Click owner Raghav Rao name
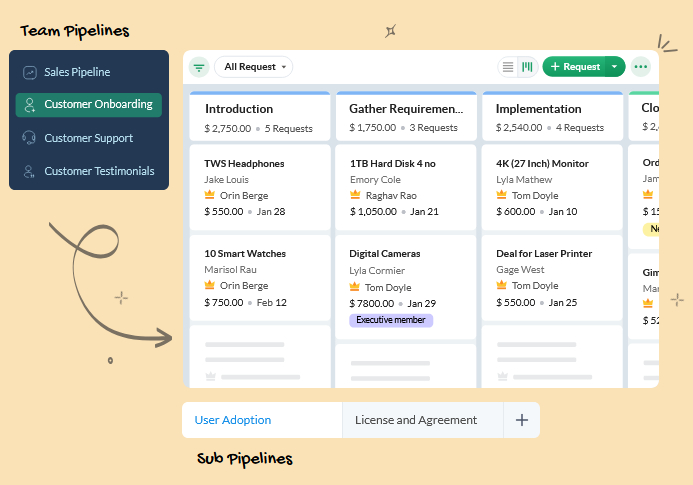693x485 pixels. tap(391, 195)
